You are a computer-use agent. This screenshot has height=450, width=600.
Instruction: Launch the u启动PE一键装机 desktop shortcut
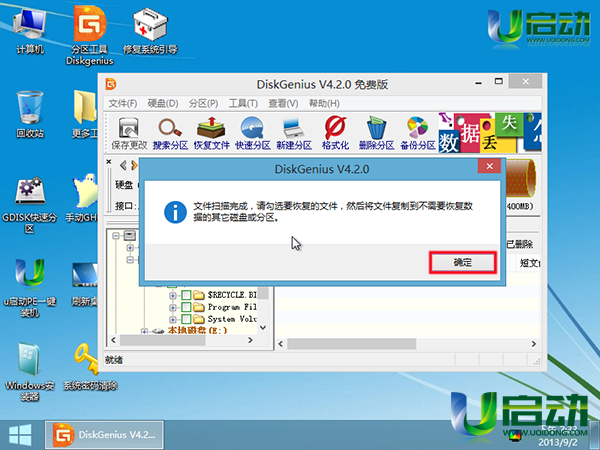tap(30, 288)
